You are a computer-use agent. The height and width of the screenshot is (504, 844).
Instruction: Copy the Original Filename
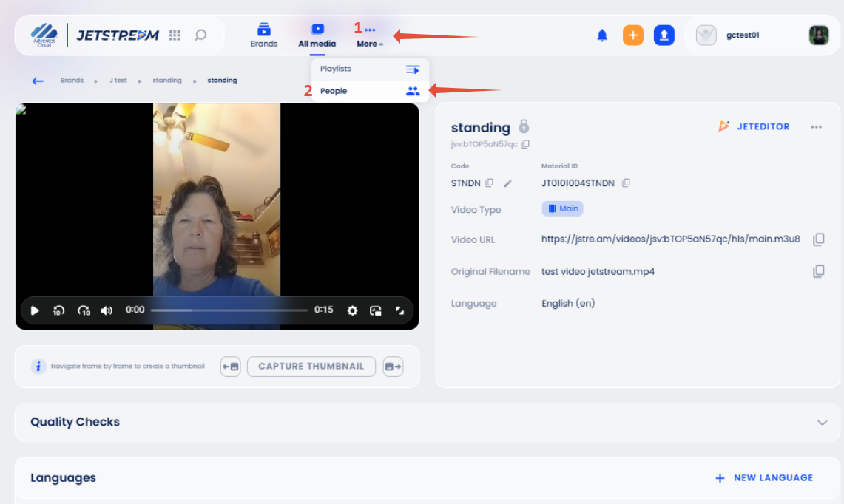tap(818, 271)
